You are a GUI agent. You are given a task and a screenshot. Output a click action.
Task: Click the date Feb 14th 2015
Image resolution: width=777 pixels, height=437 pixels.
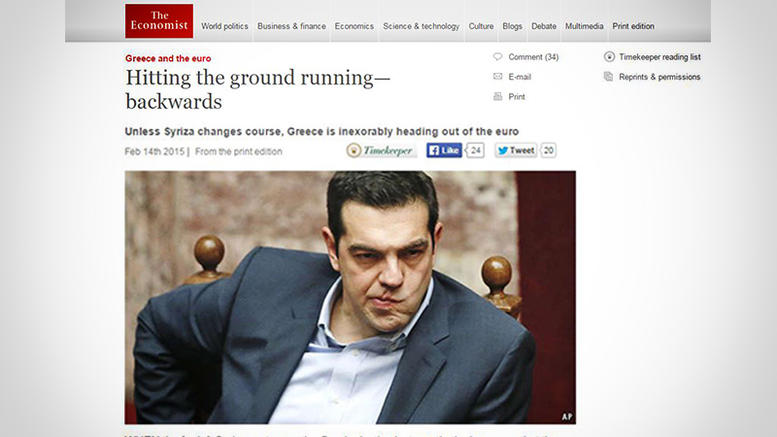(154, 152)
